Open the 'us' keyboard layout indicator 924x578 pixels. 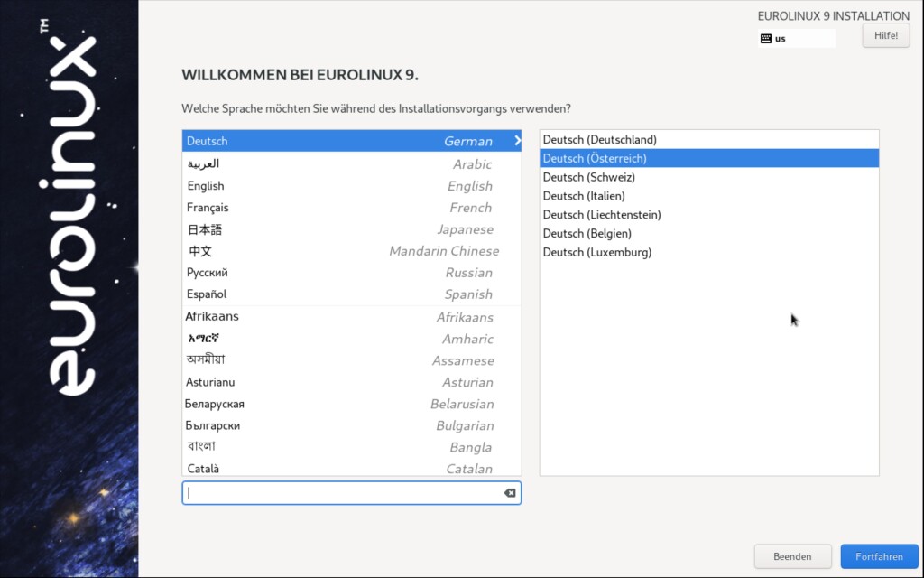(797, 39)
